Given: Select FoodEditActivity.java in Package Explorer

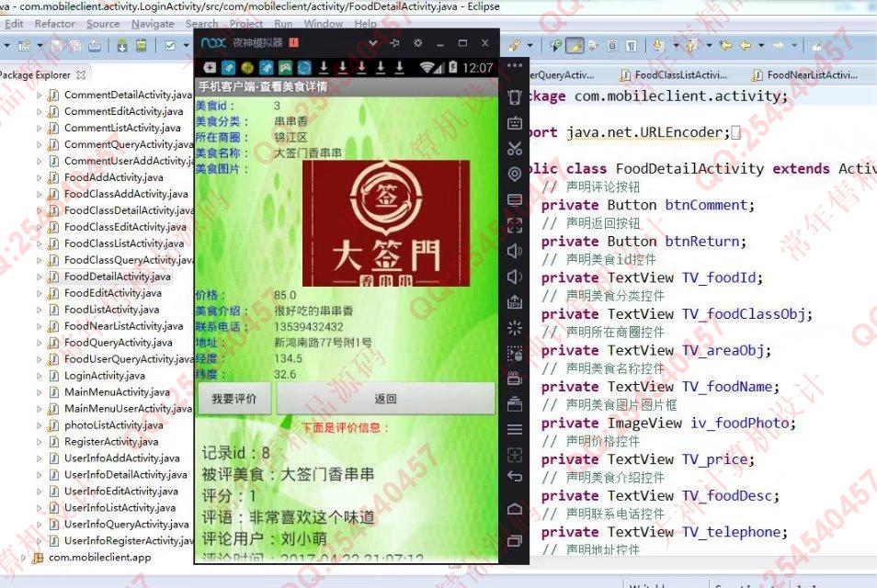Looking at the screenshot, I should (113, 293).
